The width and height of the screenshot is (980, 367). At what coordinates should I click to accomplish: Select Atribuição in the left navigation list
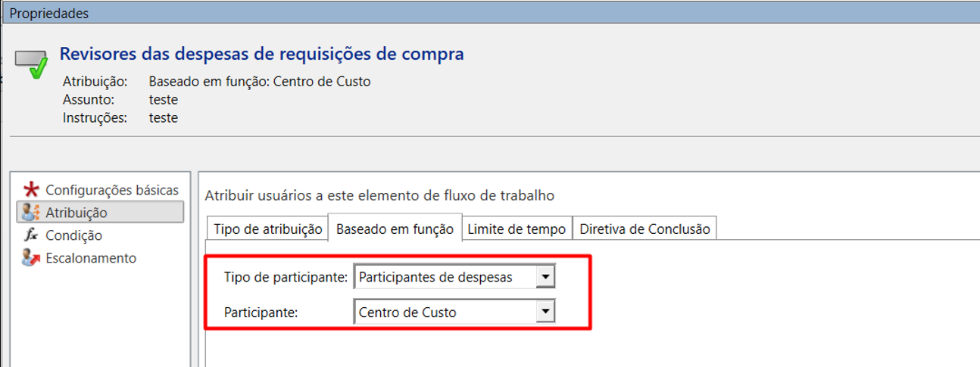(76, 213)
